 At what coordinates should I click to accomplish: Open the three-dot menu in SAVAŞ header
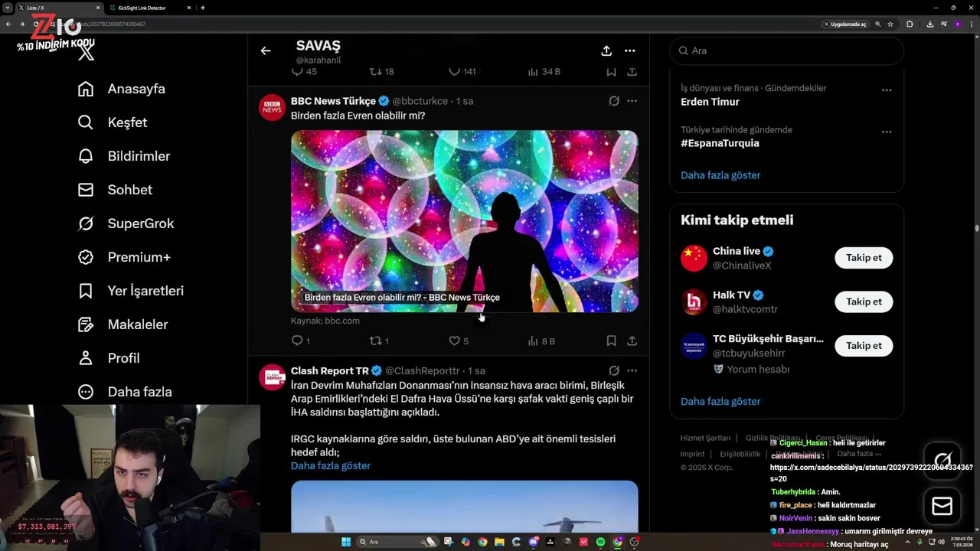(629, 51)
